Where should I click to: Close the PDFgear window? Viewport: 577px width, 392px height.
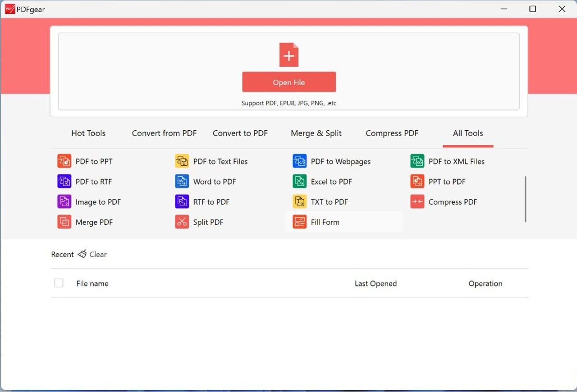pos(562,9)
